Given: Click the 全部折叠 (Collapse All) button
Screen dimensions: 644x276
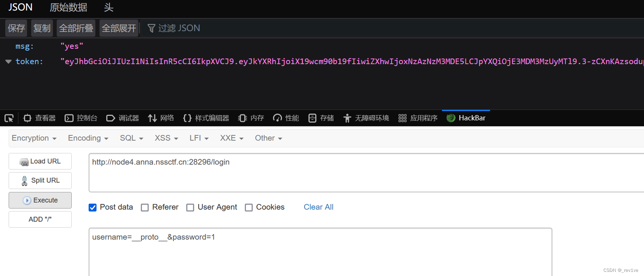Looking at the screenshot, I should (x=76, y=28).
